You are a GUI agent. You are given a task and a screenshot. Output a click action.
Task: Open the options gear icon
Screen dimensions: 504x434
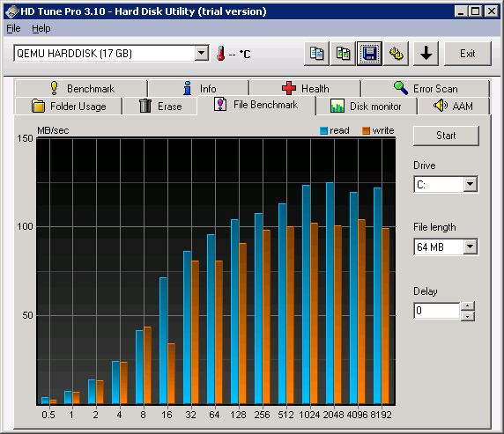[396, 54]
